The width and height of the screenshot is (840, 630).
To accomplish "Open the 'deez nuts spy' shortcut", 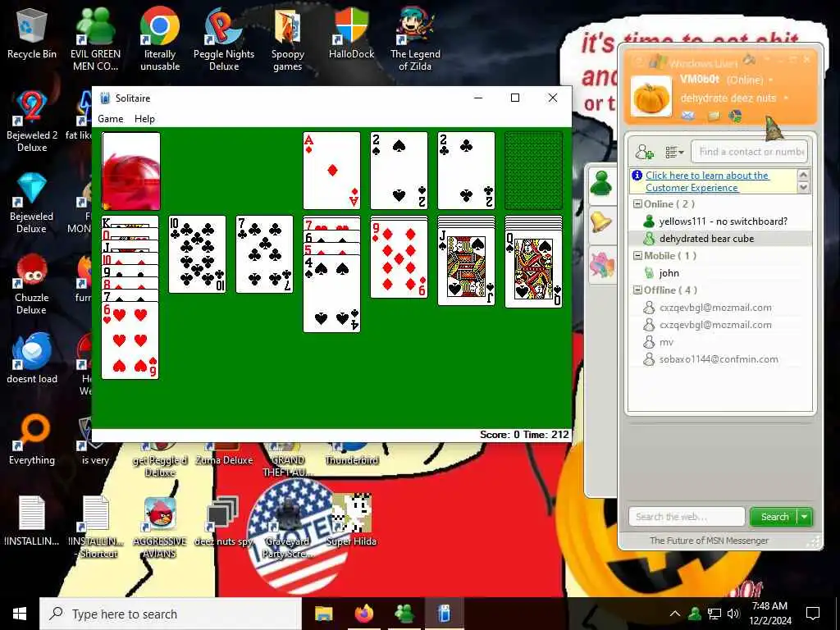I will [x=223, y=521].
